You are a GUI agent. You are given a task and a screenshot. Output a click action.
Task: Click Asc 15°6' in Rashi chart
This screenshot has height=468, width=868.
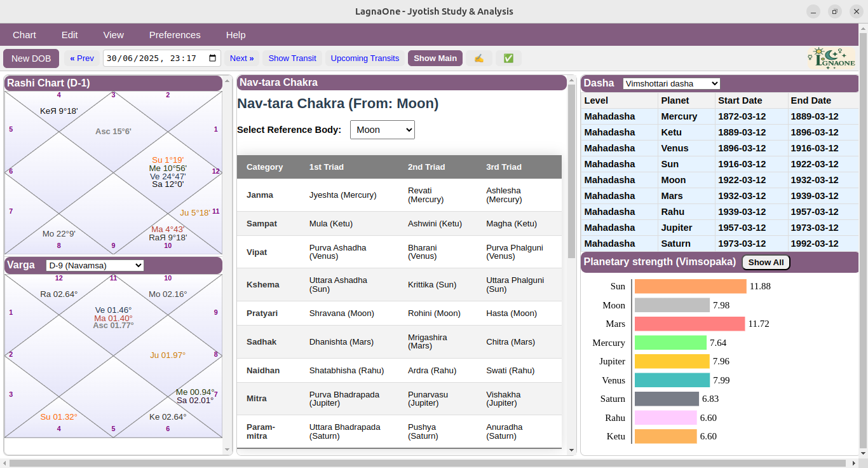point(113,132)
